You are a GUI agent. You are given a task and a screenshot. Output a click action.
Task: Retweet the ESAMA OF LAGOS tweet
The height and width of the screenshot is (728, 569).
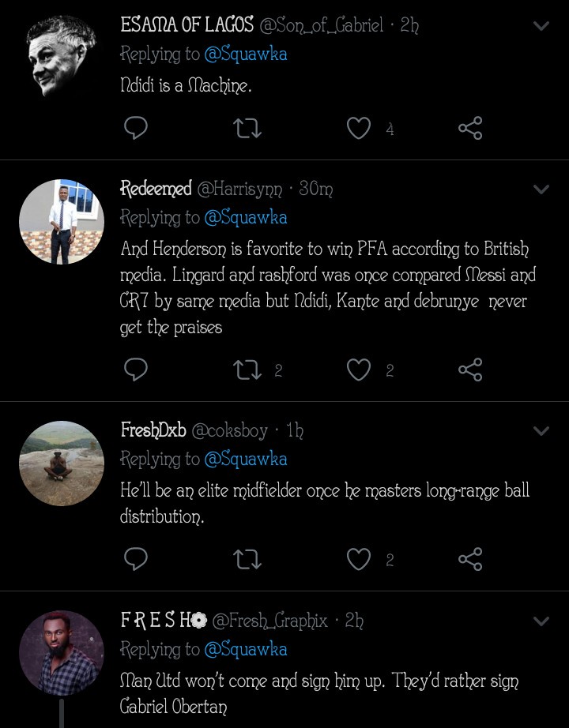pos(247,128)
